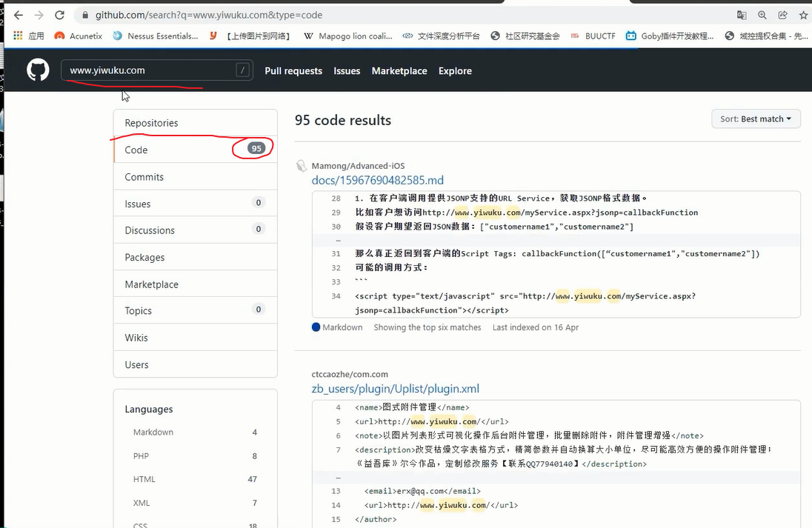Open ctccaozhe/com.com repository link
This screenshot has width=812, height=528.
350,374
